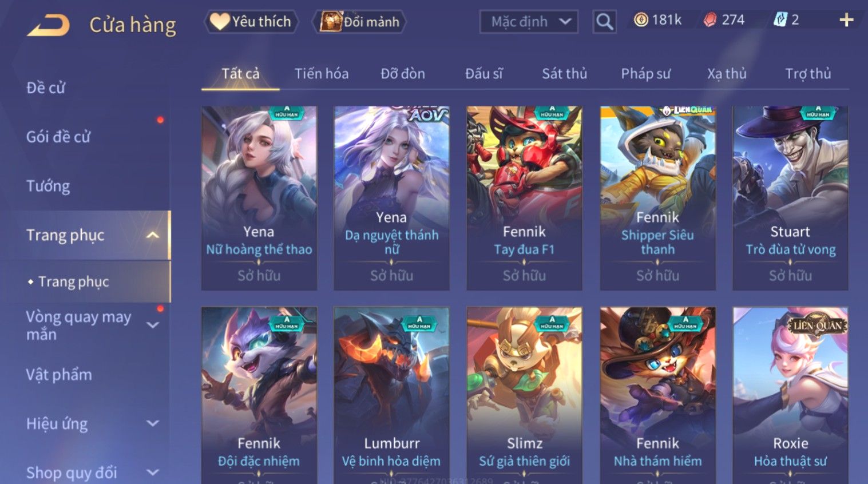Select the Tiến hóa tab
Viewport: 868px width, 484px height.
coord(322,73)
